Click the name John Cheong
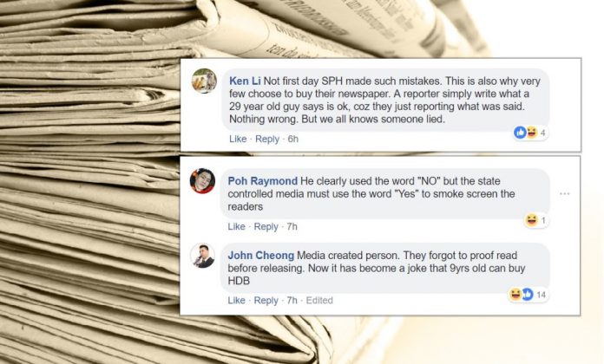 [261, 256]
